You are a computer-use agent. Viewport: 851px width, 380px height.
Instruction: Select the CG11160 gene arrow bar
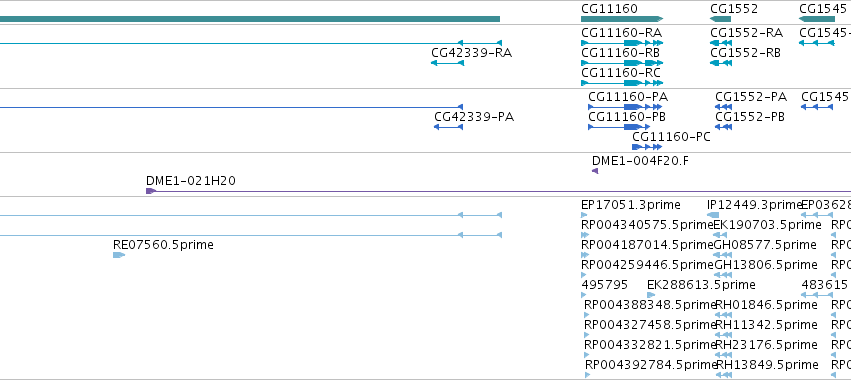click(622, 19)
